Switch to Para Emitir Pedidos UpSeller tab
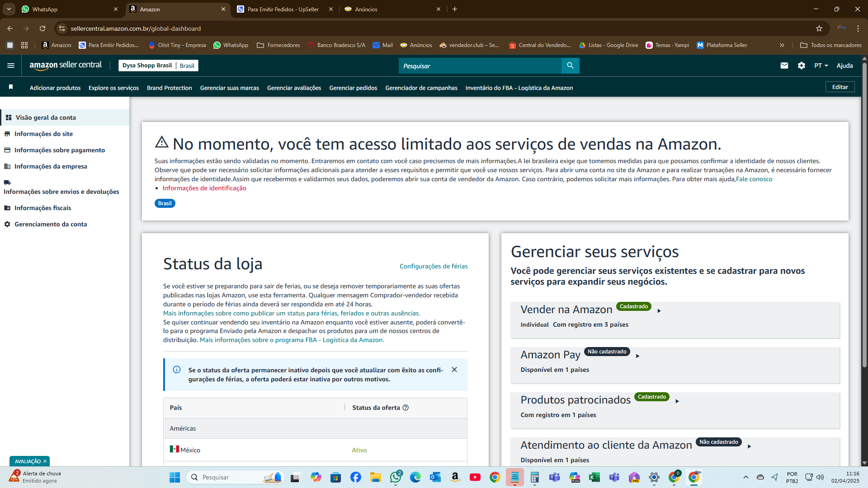Screen dimensions: 868x488 [x=285, y=9]
